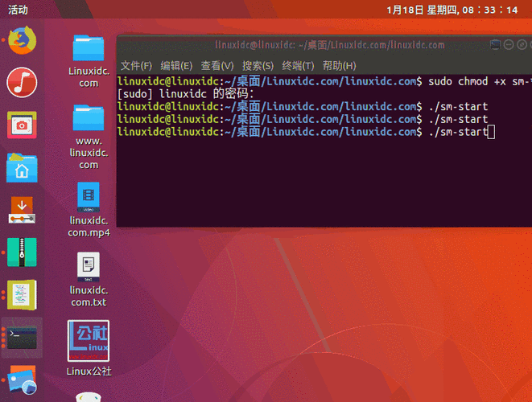Open the 搜索(S) menu
Screen dimensions: 532x402
click(x=258, y=65)
